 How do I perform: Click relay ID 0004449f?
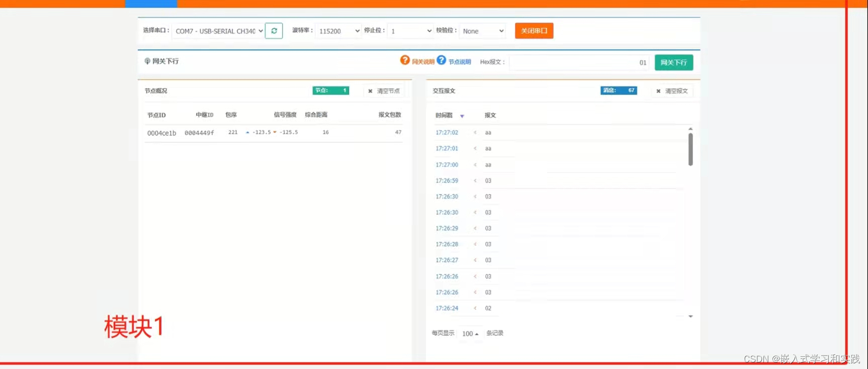pyautogui.click(x=199, y=133)
